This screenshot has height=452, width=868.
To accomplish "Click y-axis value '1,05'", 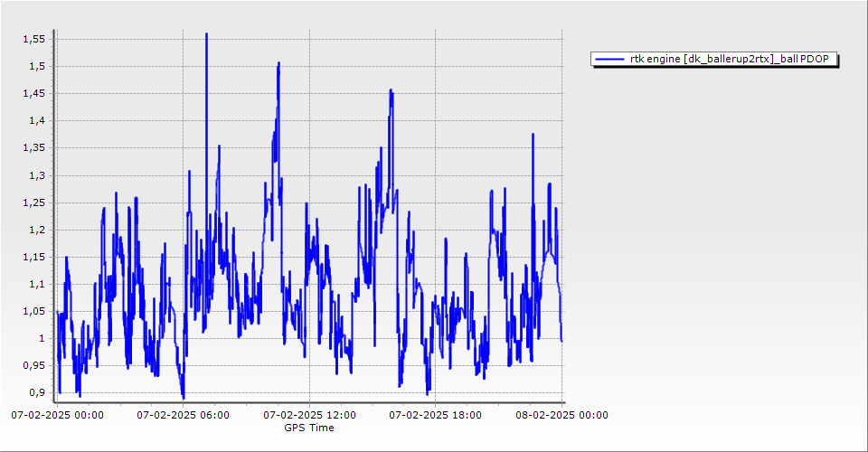I will pos(33,312).
